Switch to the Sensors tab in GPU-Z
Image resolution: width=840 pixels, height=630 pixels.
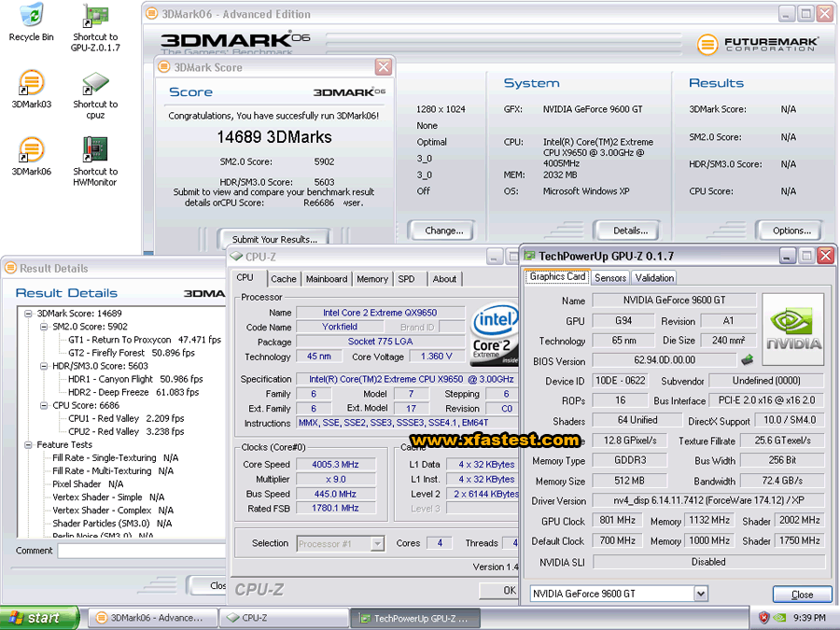[x=610, y=277]
